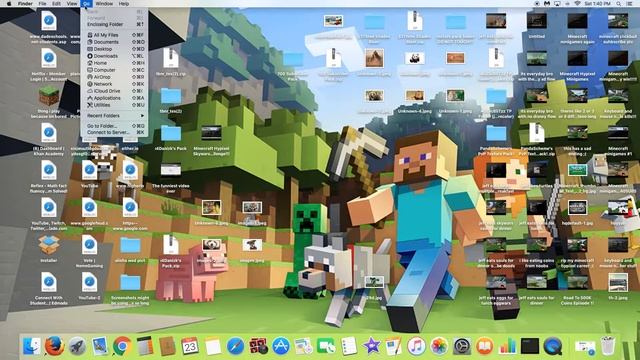Go to Downloads from Go menu
This screenshot has width=640, height=360.
(x=114, y=56)
